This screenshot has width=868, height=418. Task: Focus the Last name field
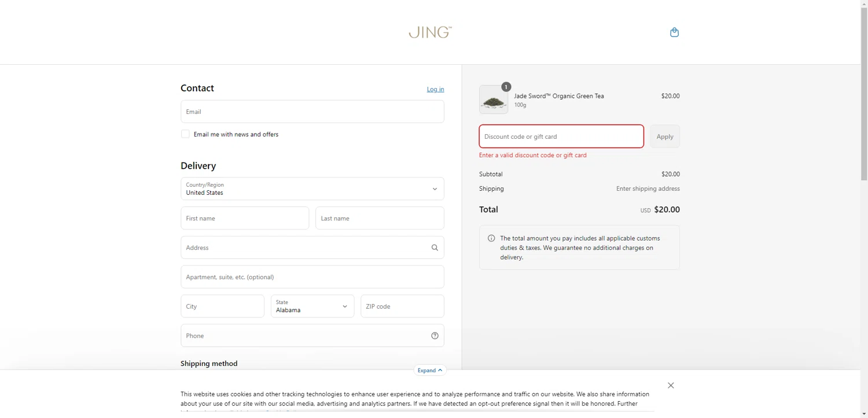click(380, 218)
